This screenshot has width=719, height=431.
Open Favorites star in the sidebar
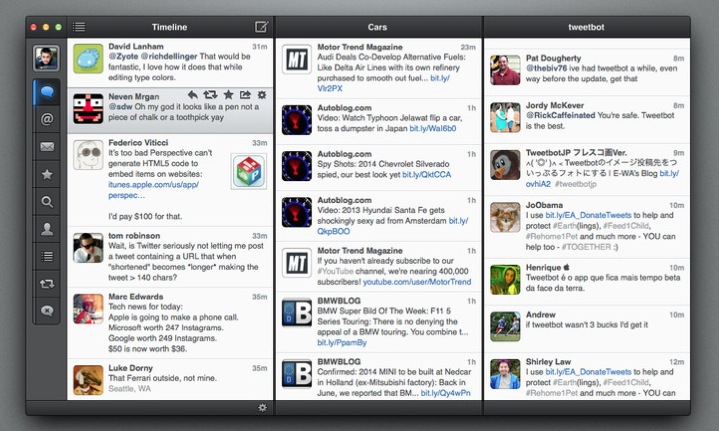coord(46,174)
